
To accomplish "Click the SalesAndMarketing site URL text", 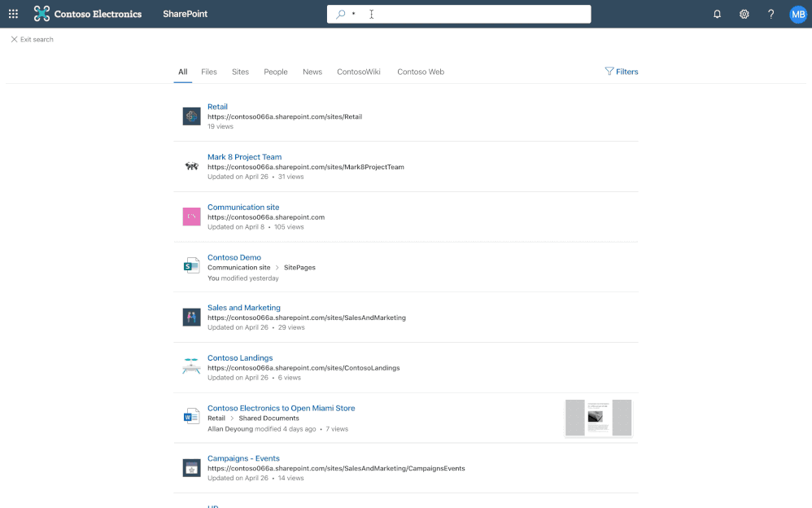I will click(x=307, y=317).
